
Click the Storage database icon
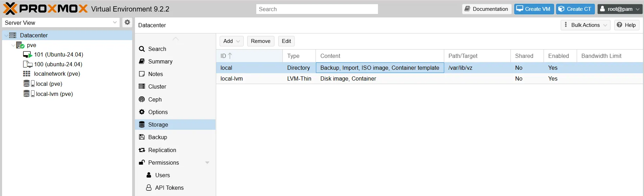[x=142, y=125]
